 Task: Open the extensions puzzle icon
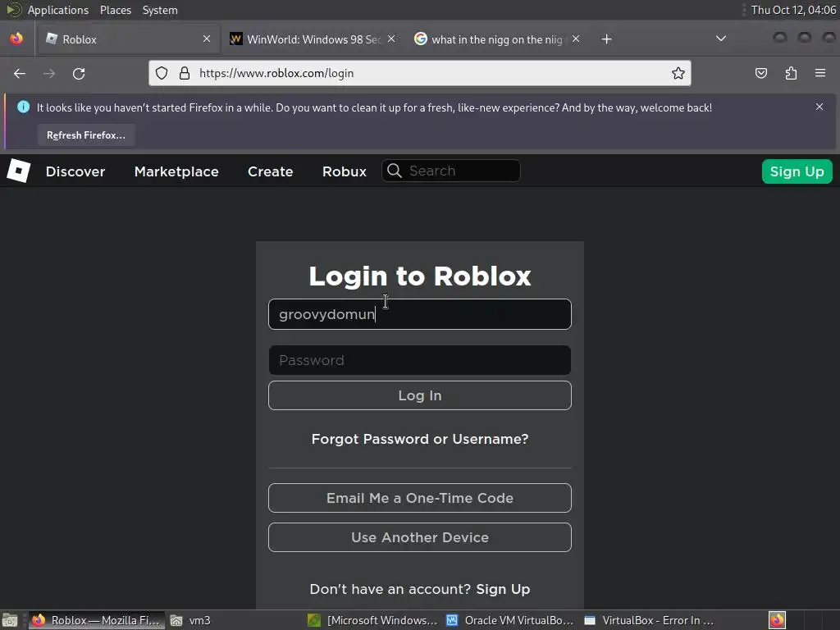tap(791, 73)
